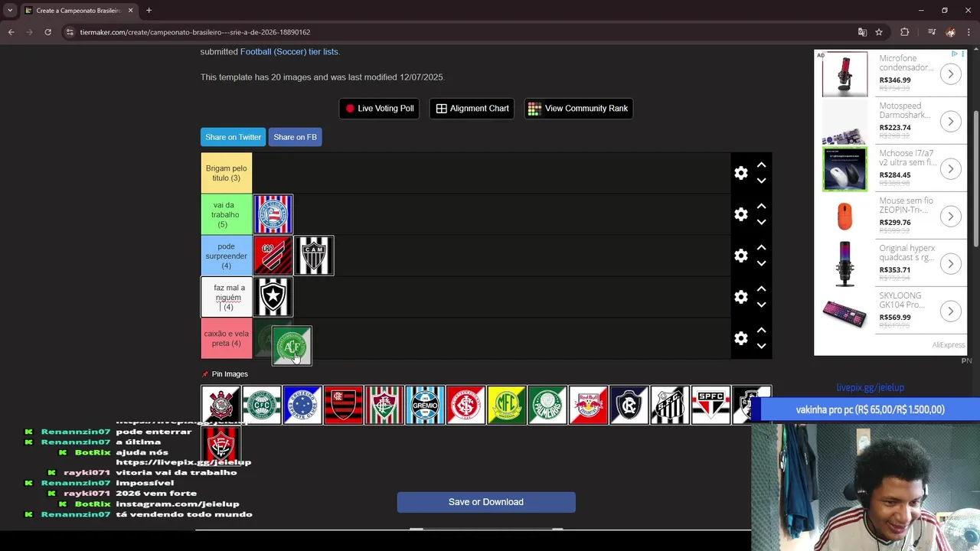This screenshot has height=551, width=980.
Task: Click the browser address bar URL
Action: 195,32
